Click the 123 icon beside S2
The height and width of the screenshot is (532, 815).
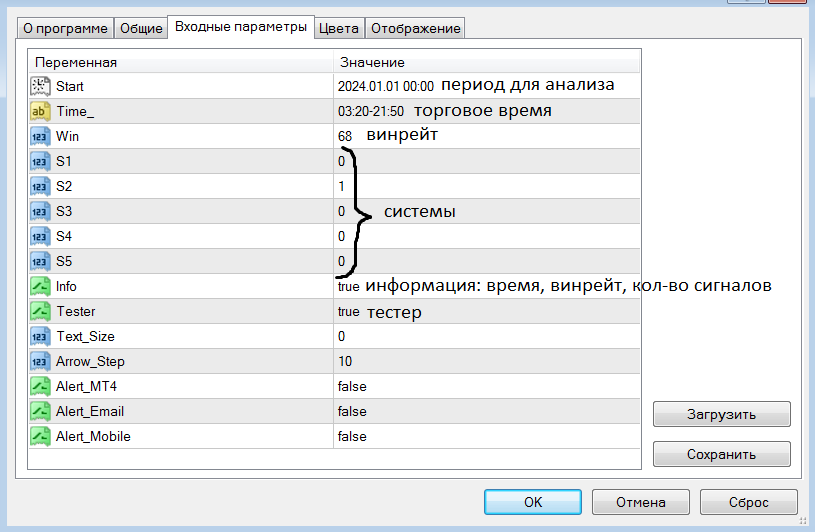[x=40, y=186]
